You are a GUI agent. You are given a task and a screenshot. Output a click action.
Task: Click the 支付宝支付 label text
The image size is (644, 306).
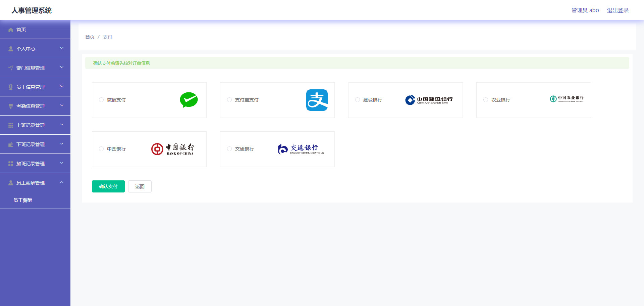[247, 100]
